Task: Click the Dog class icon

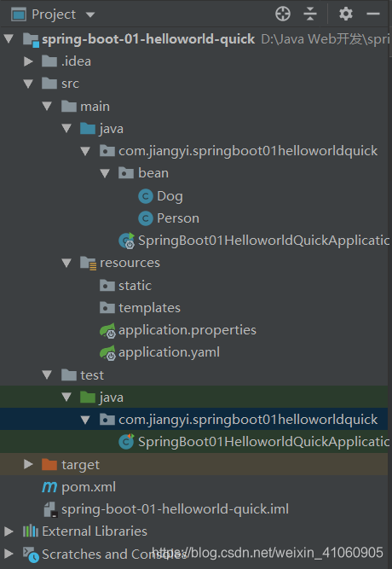Action: pyautogui.click(x=146, y=196)
